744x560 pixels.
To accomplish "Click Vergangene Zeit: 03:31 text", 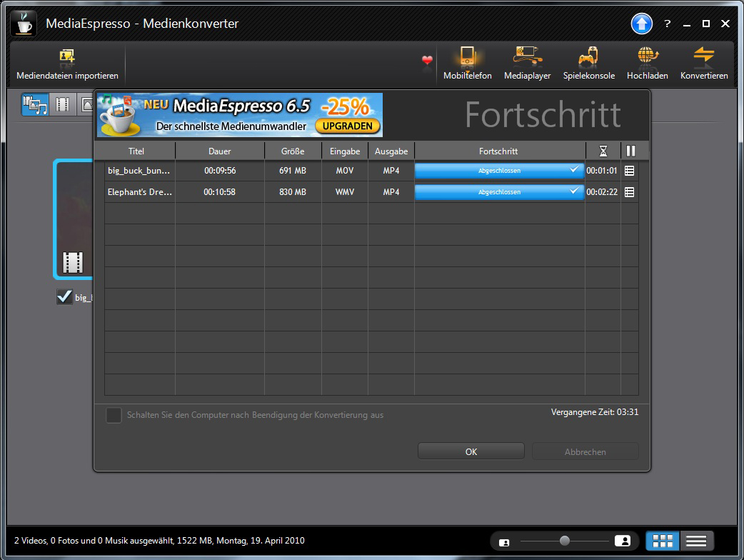I will click(595, 412).
